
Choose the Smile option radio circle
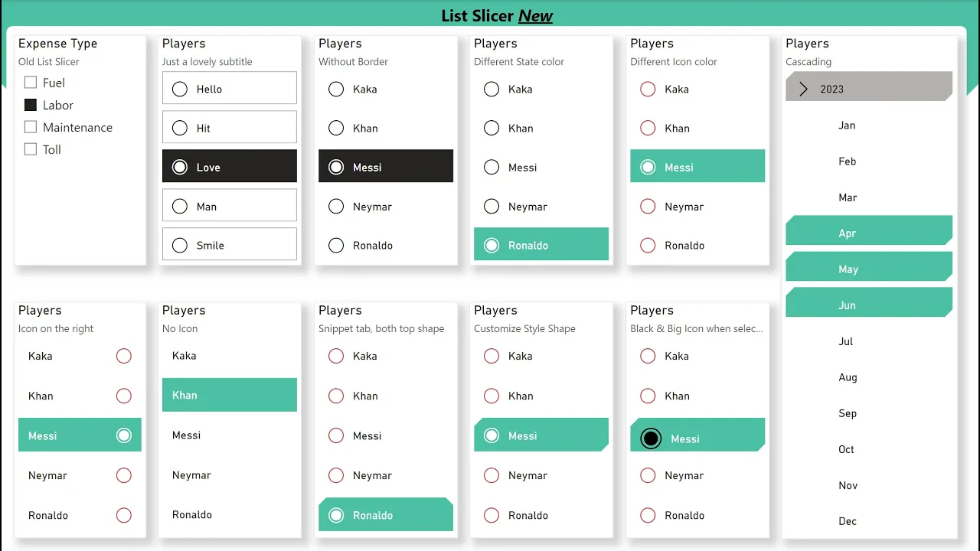point(180,246)
